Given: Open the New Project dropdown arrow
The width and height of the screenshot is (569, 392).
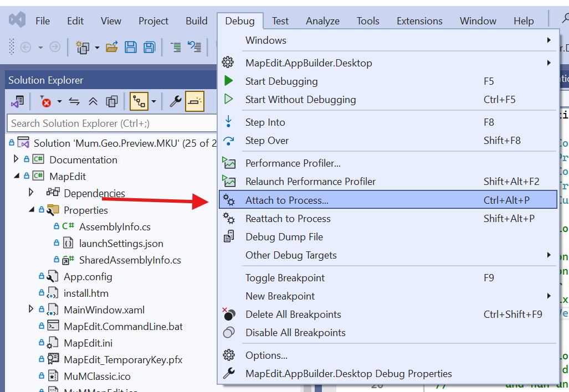Looking at the screenshot, I should [97, 48].
